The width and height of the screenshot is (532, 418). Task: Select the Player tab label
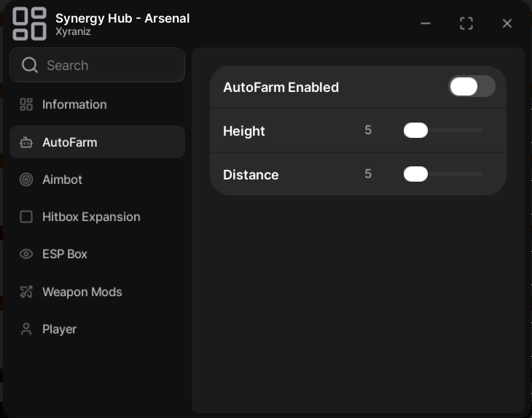pyautogui.click(x=59, y=330)
